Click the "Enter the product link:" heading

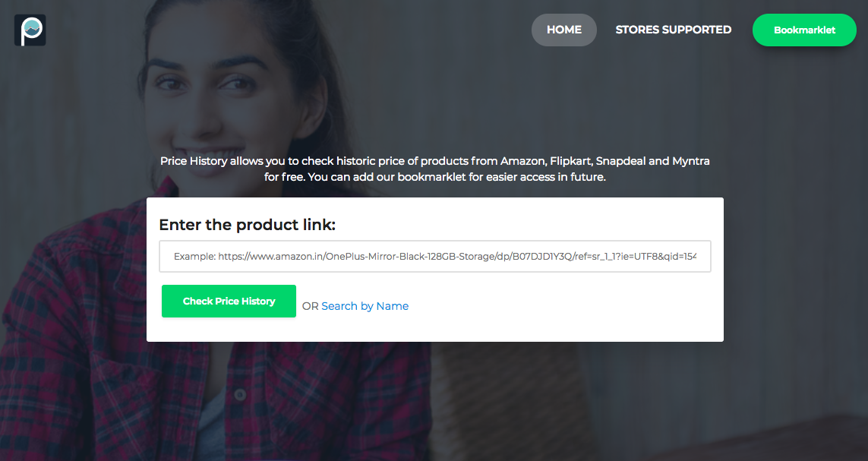tap(247, 225)
